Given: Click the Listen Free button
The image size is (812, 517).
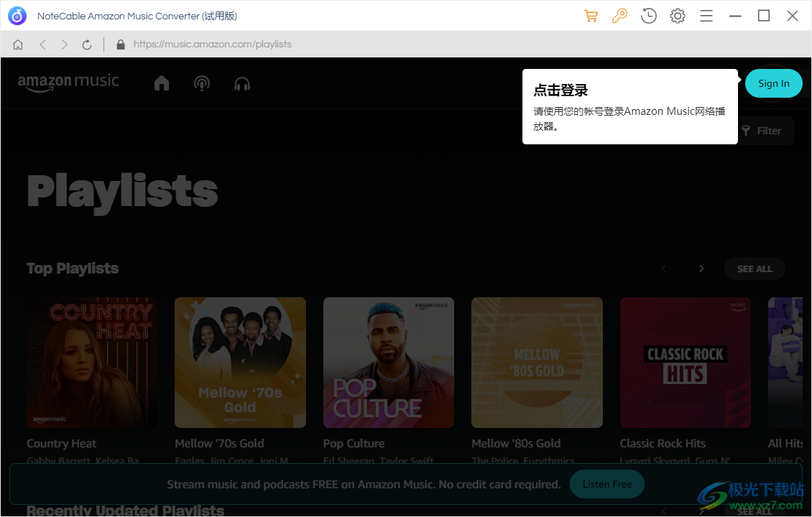Looking at the screenshot, I should (607, 485).
